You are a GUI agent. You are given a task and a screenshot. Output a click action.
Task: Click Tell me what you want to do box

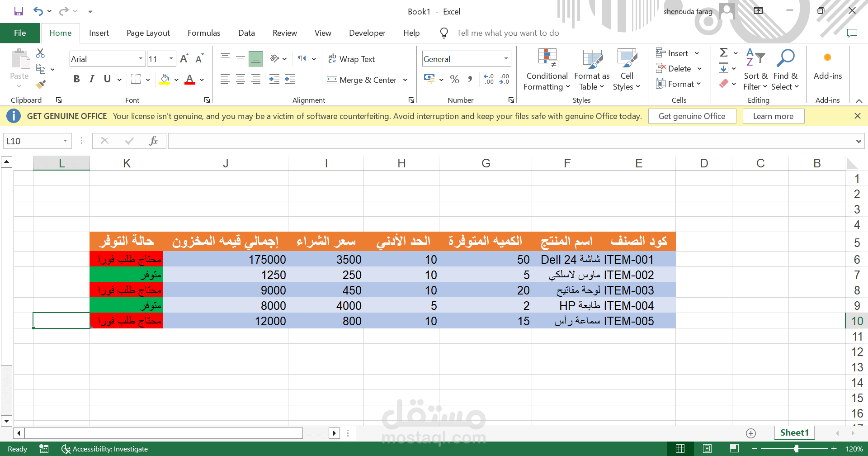point(508,33)
